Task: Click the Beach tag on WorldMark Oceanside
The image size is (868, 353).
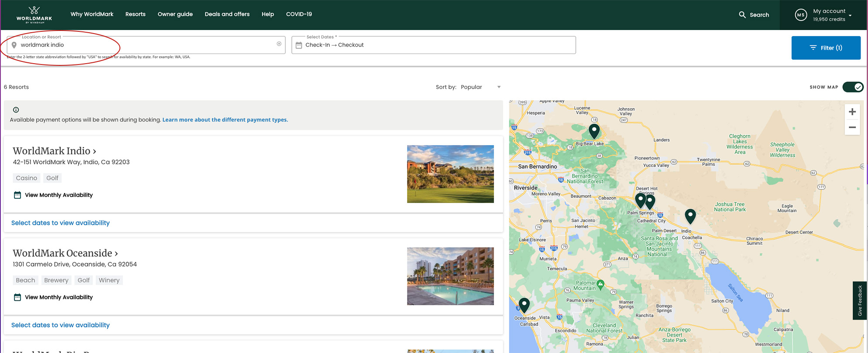Action: tap(25, 280)
